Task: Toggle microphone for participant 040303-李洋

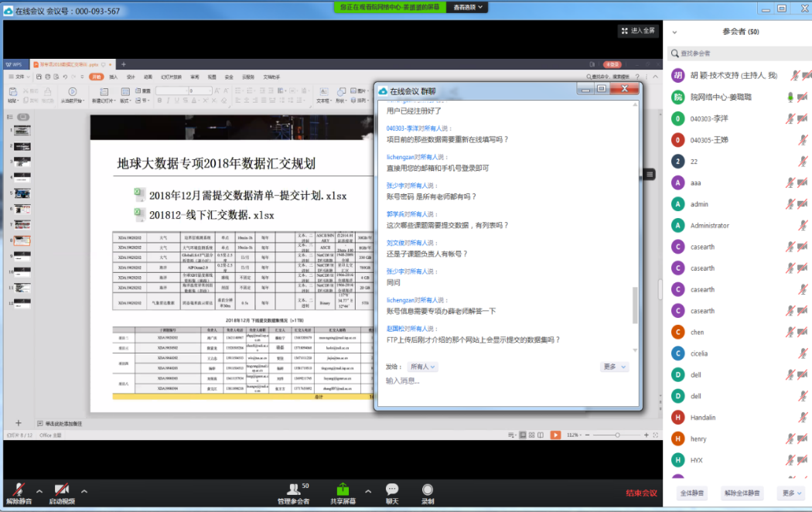Action: pos(790,118)
